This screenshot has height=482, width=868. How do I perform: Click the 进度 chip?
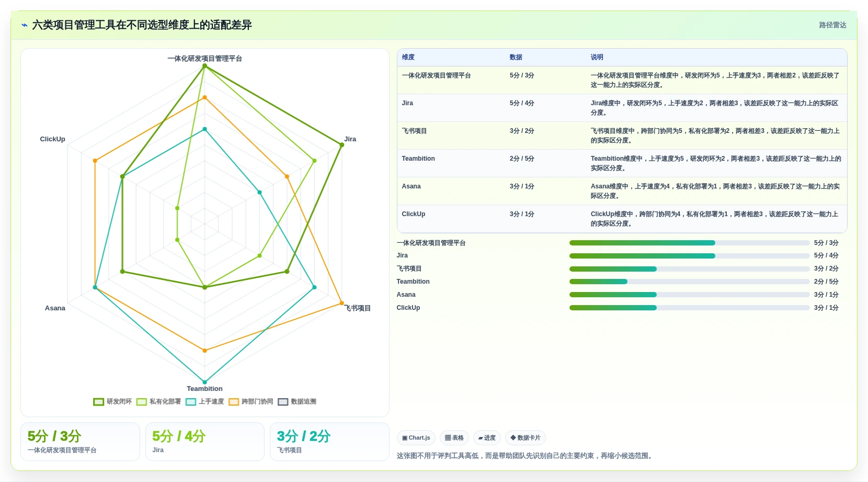(x=487, y=438)
